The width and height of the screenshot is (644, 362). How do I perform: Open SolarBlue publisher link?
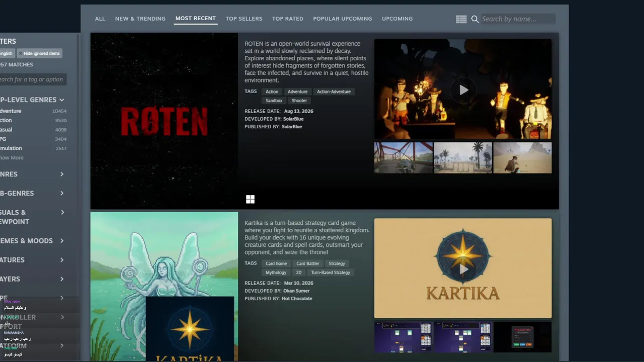[292, 127]
